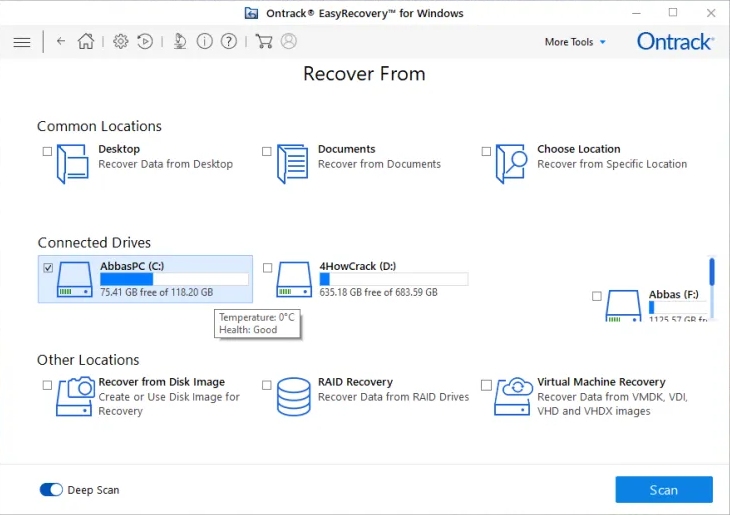Screen dimensions: 730x515
Task: Click 'Recover from Specific Location' text
Action: (612, 164)
